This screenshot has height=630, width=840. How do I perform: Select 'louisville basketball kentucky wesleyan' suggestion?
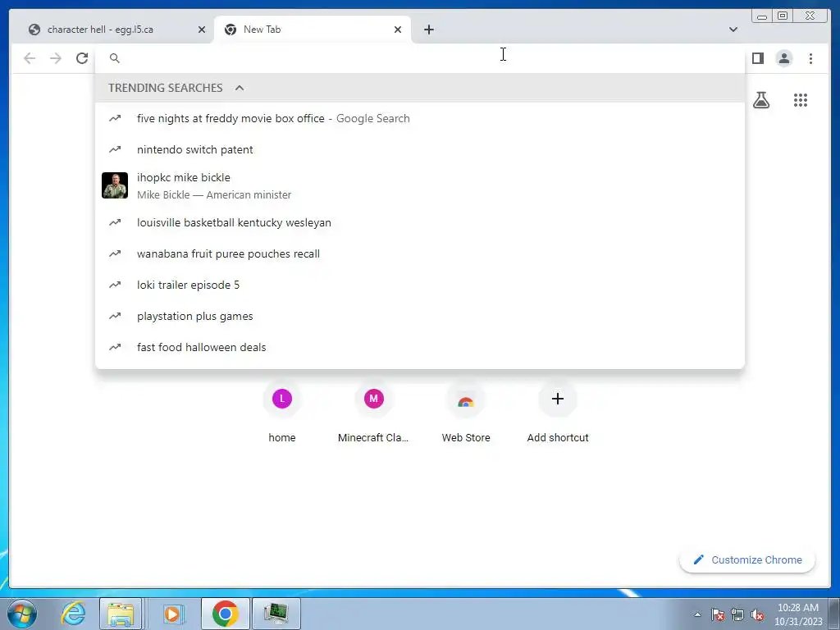tap(420, 222)
